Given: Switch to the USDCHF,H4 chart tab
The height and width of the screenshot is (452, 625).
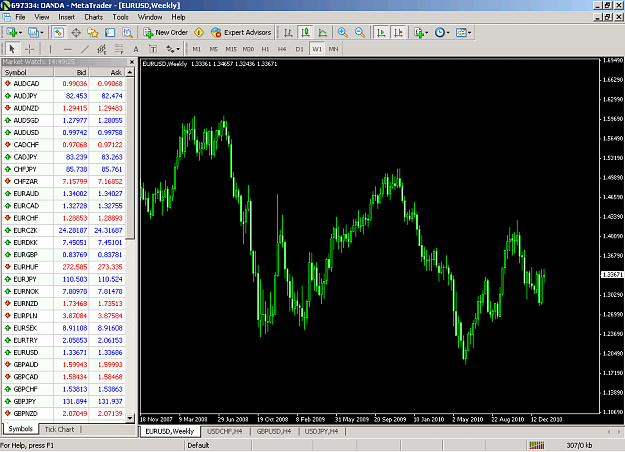Looking at the screenshot, I should click(224, 431).
